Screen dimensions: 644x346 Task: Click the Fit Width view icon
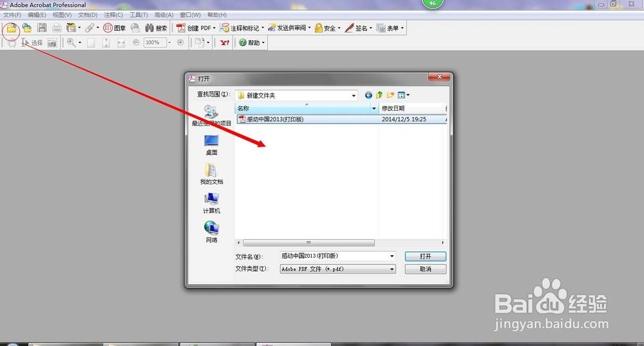click(x=121, y=42)
